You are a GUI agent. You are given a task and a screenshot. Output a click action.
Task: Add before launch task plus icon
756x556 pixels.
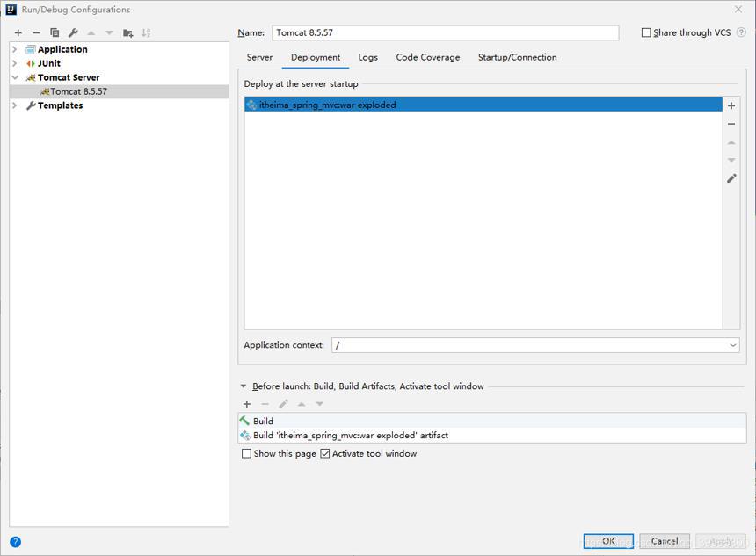pyautogui.click(x=247, y=404)
